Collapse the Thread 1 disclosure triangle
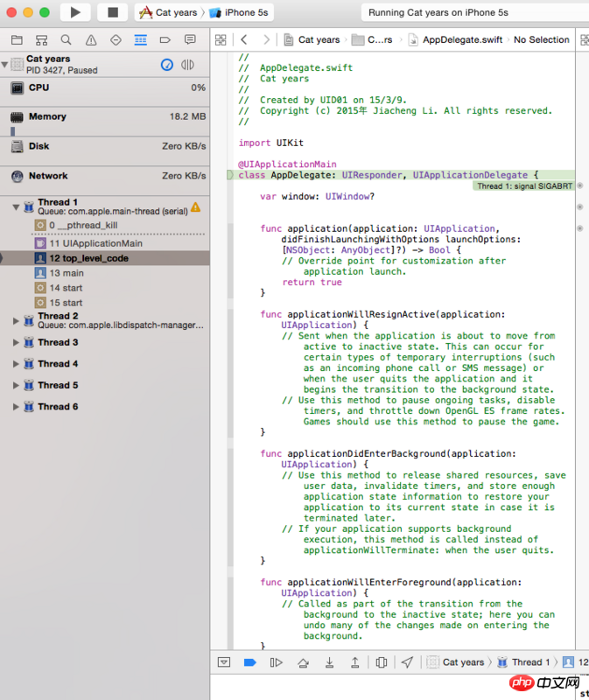 point(17,207)
